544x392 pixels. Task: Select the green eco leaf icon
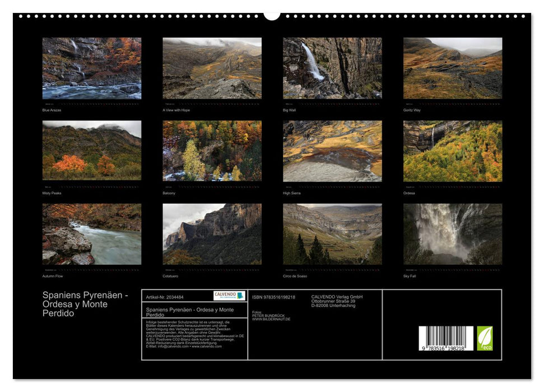point(484,337)
